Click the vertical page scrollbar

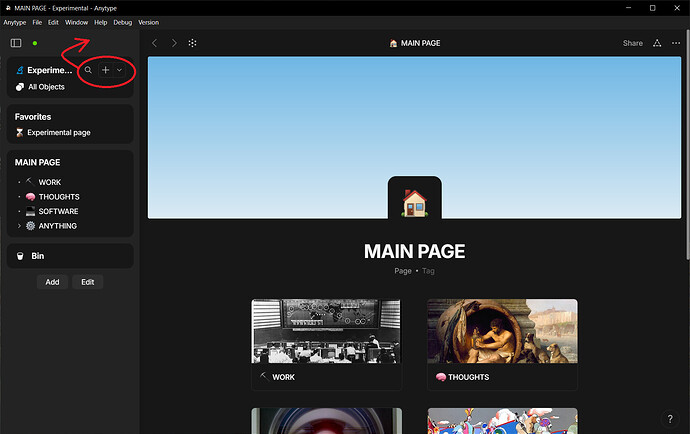688,145
